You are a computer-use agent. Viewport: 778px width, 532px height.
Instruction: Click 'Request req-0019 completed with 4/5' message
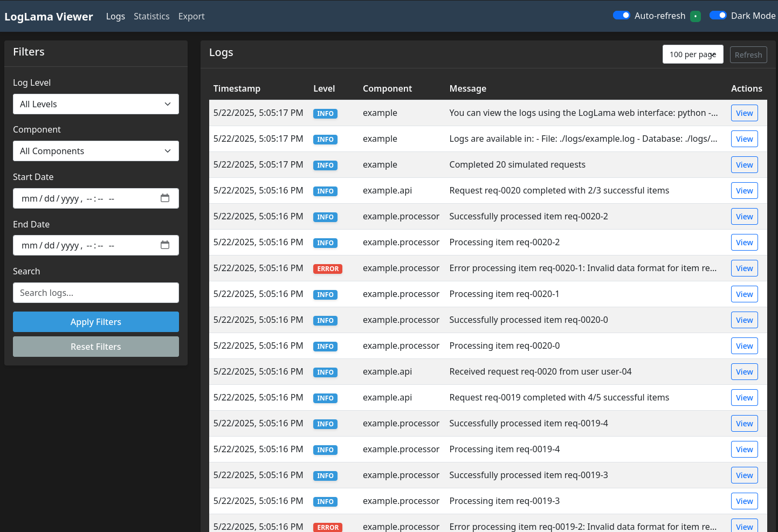(559, 397)
